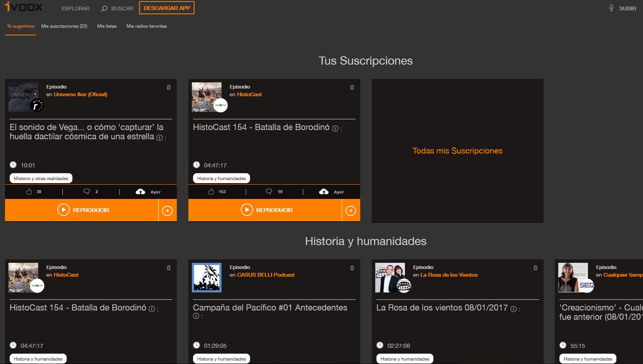This screenshot has height=364, width=643.
Task: Open La Rosa de los Vientos thumbnail
Action: click(x=390, y=277)
